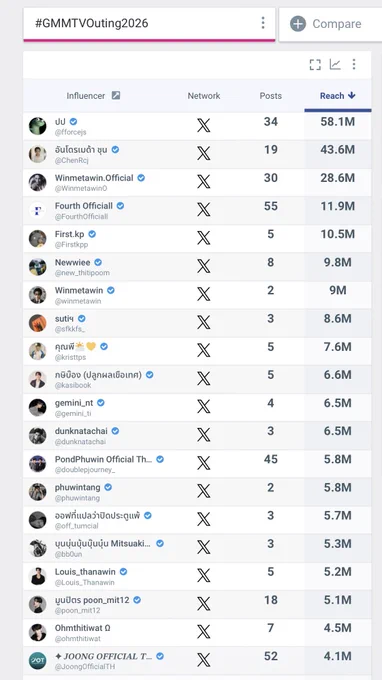Open the dunknatachai influencer link

coord(81,431)
